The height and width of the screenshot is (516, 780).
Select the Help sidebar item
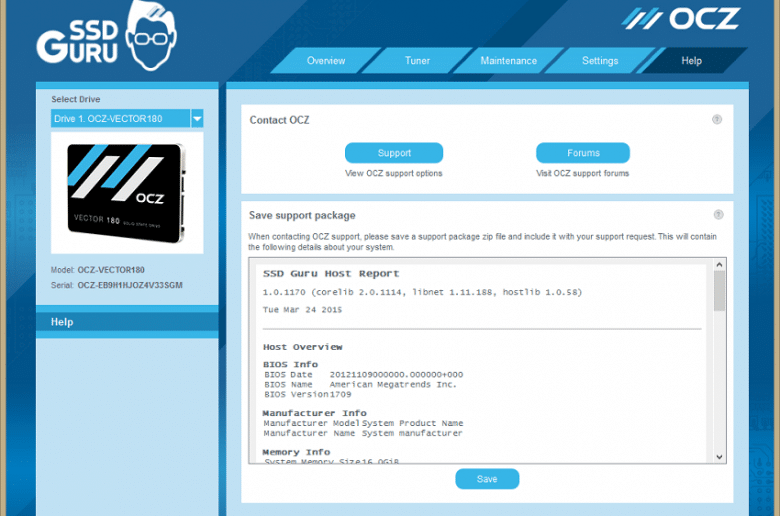click(x=127, y=322)
